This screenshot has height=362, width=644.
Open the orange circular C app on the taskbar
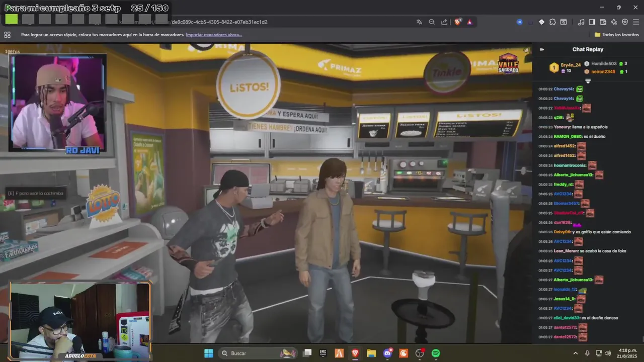[x=404, y=353]
